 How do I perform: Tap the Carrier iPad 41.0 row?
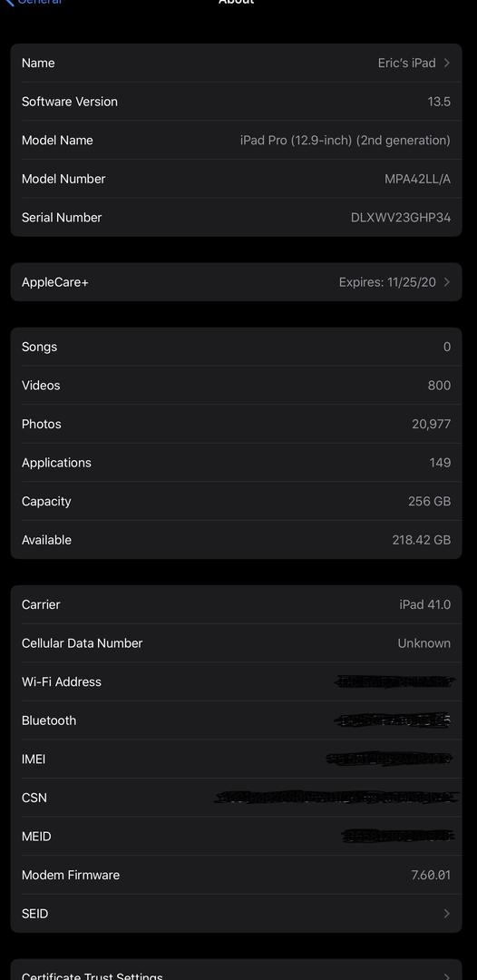[x=236, y=604]
